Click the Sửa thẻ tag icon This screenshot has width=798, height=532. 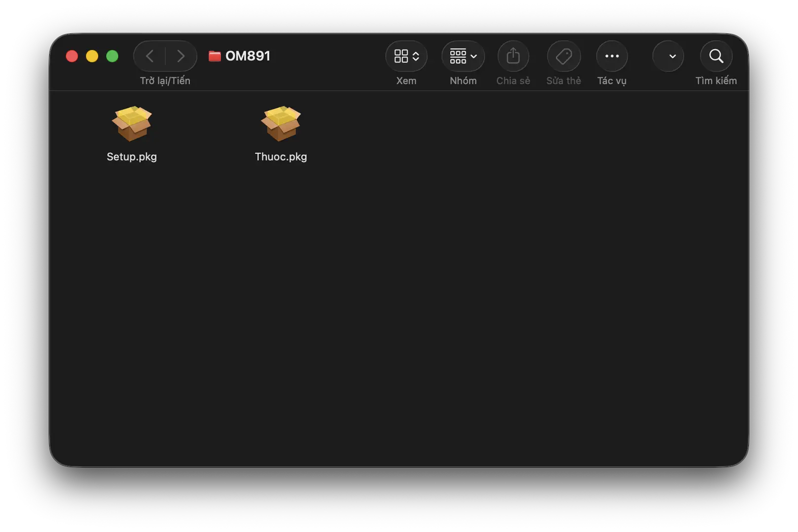(563, 56)
